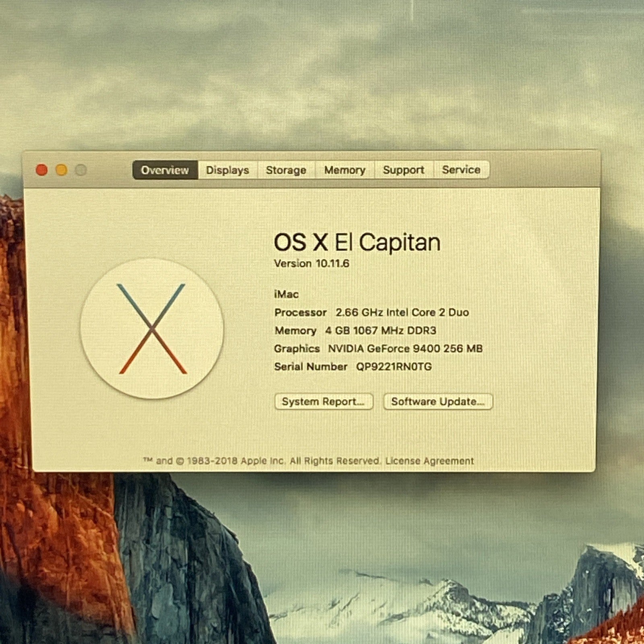This screenshot has height=644, width=644.
Task: Click the iMac model label
Action: pyautogui.click(x=286, y=294)
